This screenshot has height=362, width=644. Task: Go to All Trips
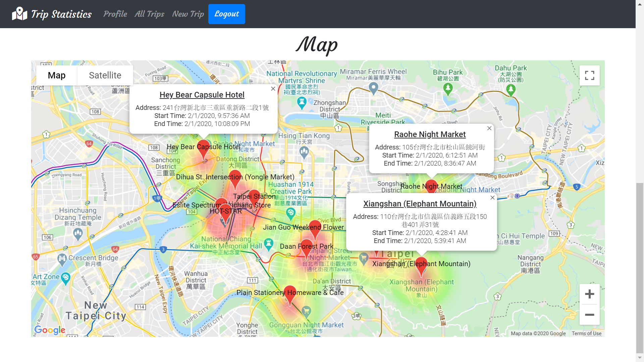pyautogui.click(x=150, y=14)
